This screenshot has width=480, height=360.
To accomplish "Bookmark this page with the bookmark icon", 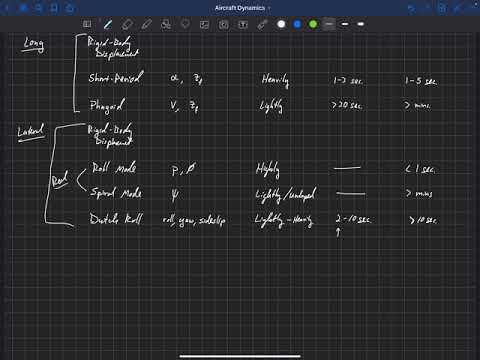I will click(54, 8).
